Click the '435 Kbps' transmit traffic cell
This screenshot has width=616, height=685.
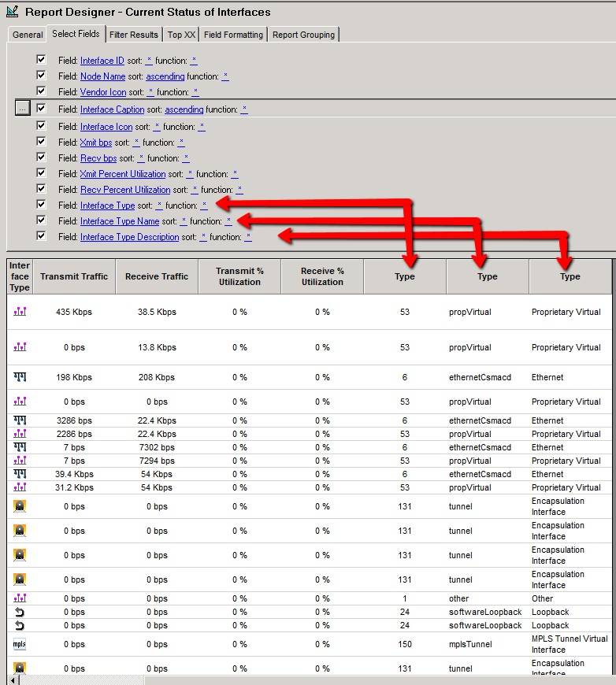74,312
